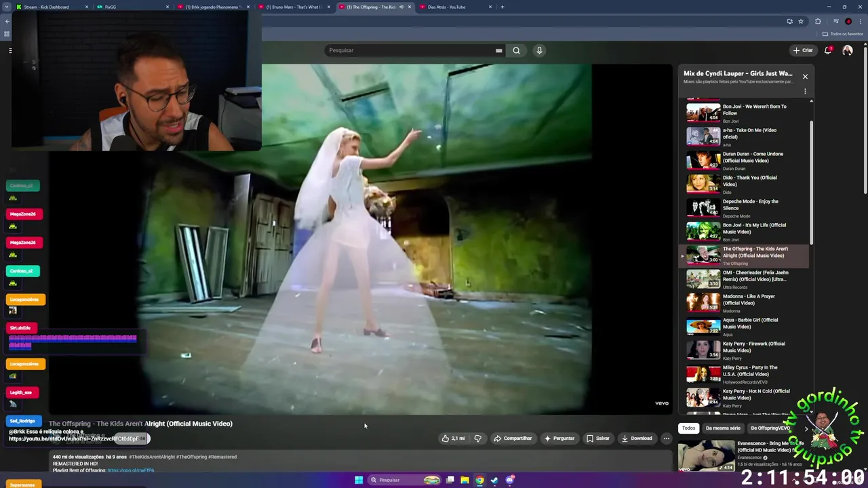The image size is (868, 488).
Task: Open Steam from the taskbar
Action: pos(494,480)
